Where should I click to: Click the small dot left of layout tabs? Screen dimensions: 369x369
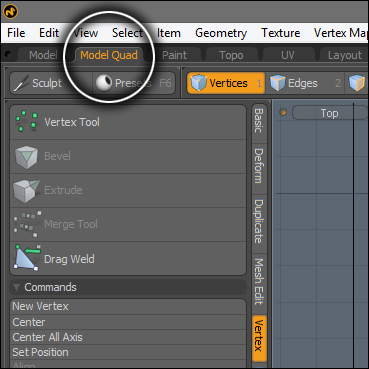9,54
